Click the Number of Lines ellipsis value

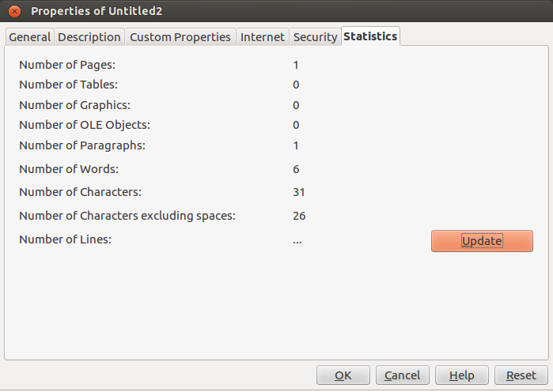[297, 242]
